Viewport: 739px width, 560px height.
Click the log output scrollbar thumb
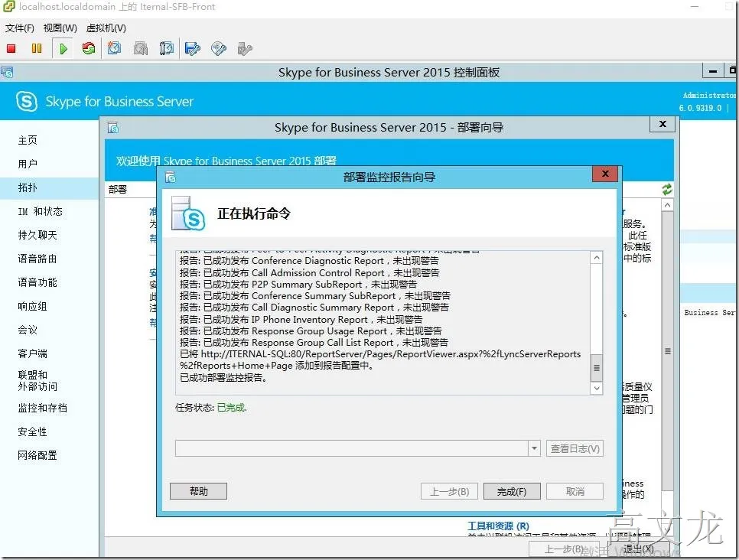tap(597, 368)
